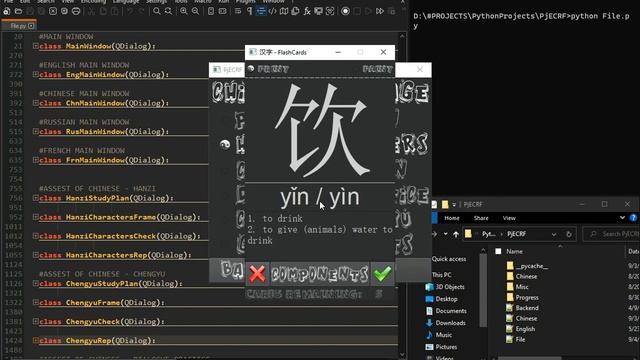
Task: Toggle the highlighted indent guide button
Action: pyautogui.click(x=261, y=11)
